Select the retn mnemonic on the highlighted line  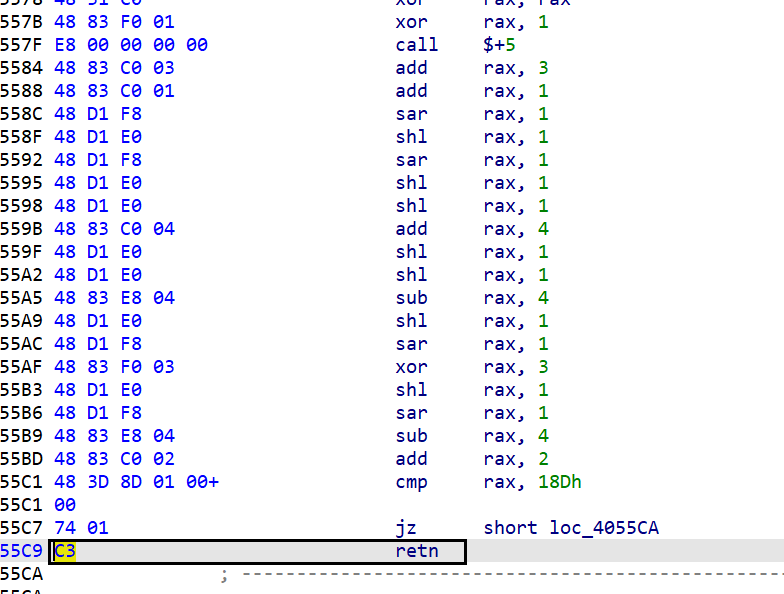417,551
